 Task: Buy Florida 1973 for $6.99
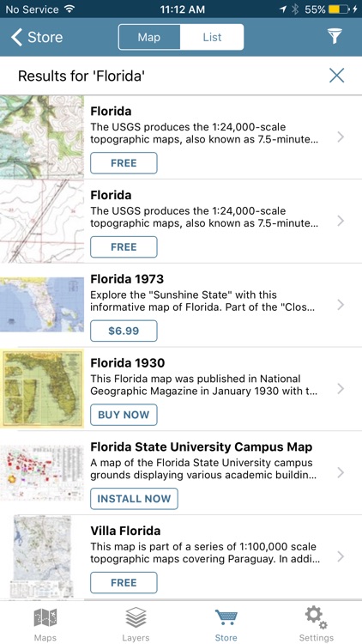[124, 331]
